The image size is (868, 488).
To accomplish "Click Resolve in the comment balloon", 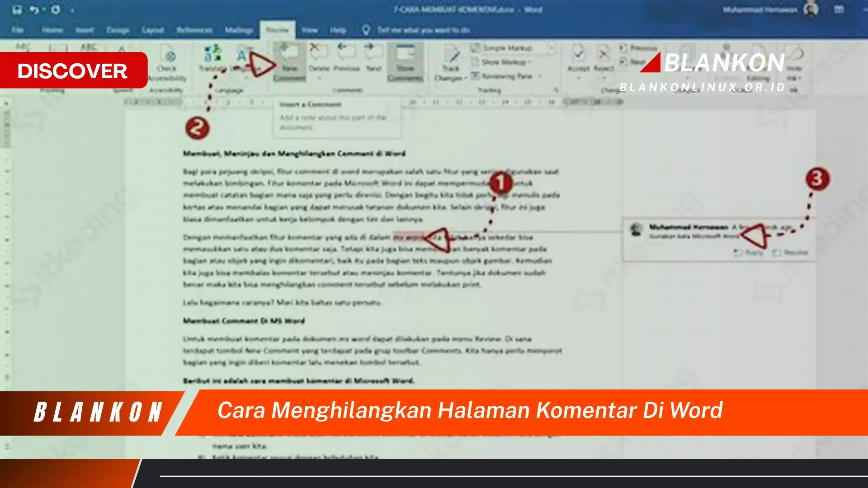I will coord(790,253).
